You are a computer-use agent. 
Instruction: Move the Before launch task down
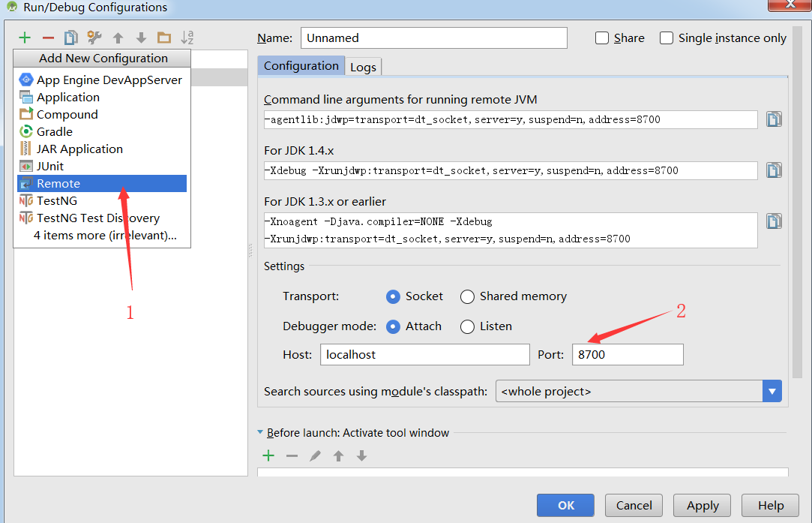coord(361,455)
